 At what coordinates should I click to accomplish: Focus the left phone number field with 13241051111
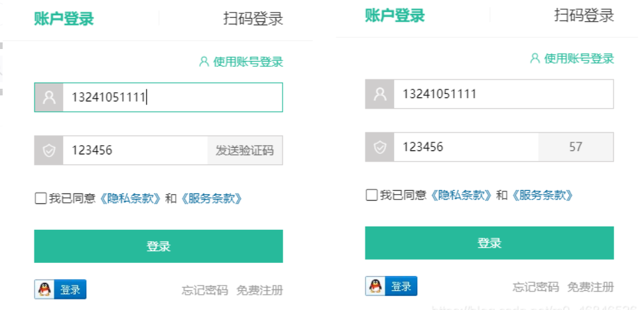pos(172,97)
